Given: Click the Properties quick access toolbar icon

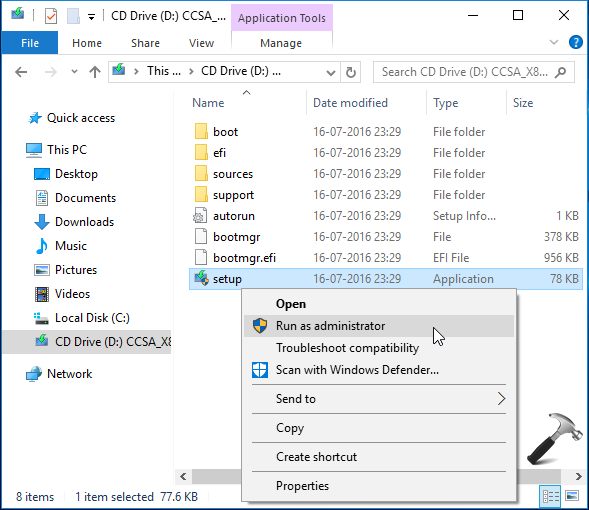Looking at the screenshot, I should tap(51, 16).
